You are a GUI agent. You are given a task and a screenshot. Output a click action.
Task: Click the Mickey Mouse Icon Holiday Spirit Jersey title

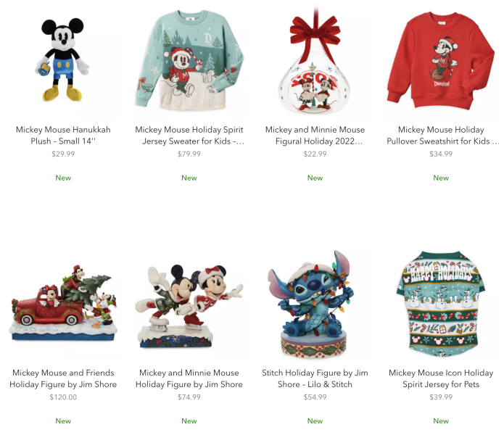[441, 378]
